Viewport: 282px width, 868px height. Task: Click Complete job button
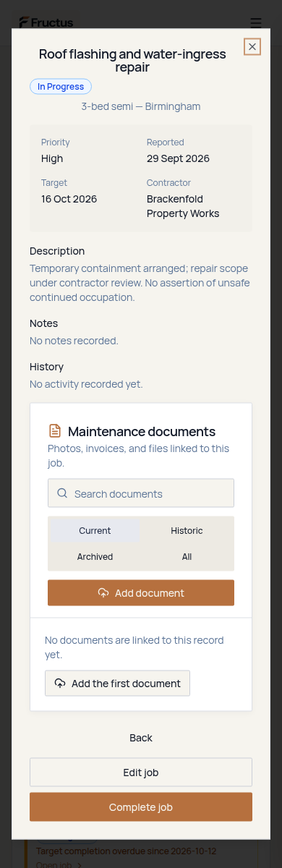[x=141, y=807]
